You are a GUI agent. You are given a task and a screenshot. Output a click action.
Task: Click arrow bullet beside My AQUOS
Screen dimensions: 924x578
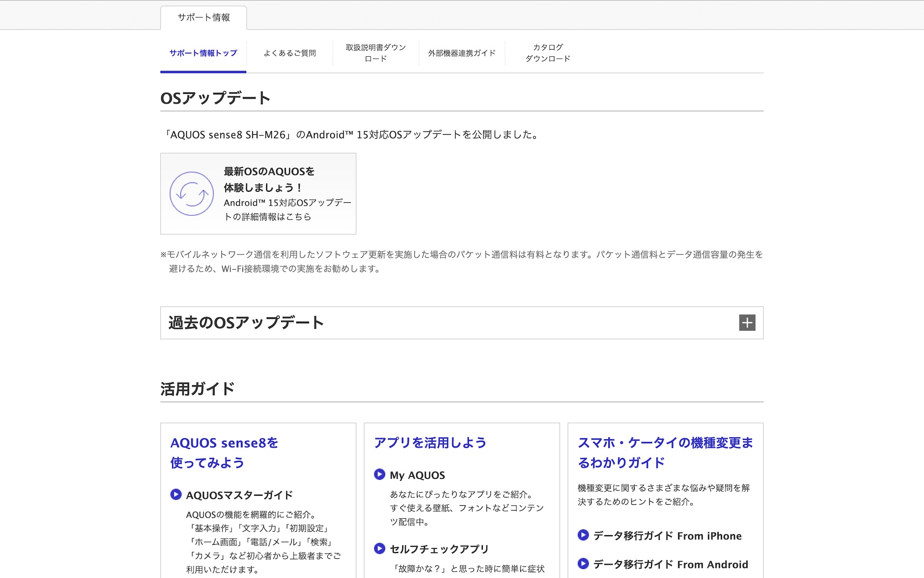(379, 474)
